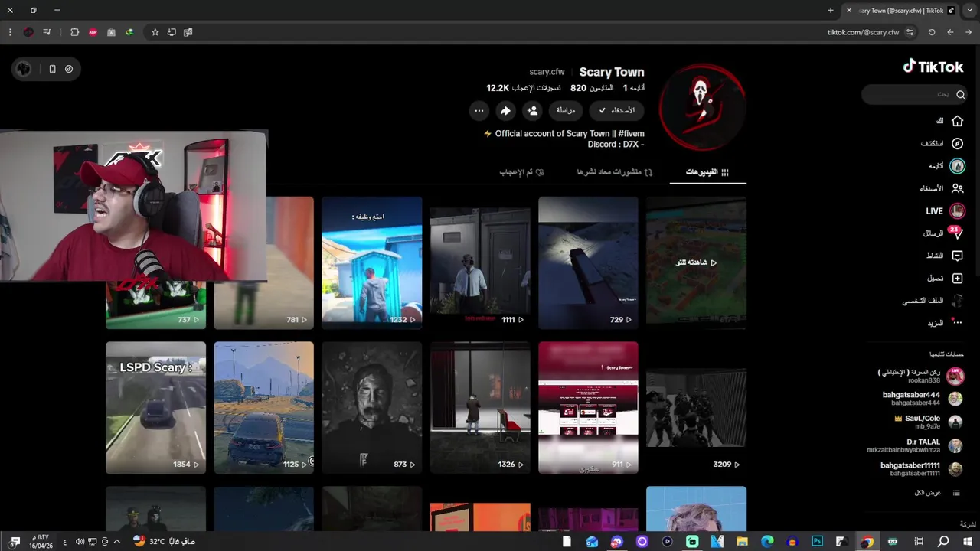Click the Message (مراسلة) button
The image size is (980, 551).
point(566,110)
